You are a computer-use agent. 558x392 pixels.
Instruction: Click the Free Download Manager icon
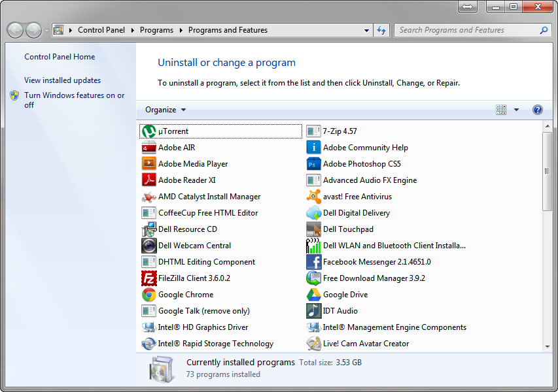[313, 278]
